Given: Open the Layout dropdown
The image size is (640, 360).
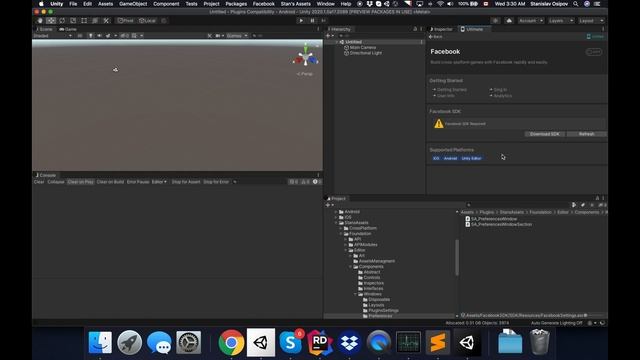Looking at the screenshot, I should tap(591, 20).
